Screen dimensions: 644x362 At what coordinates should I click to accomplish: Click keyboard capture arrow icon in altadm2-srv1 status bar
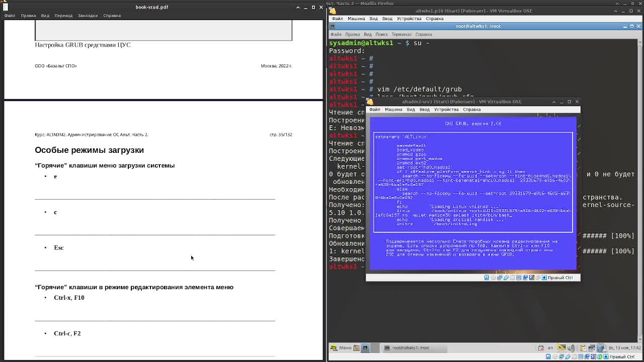(544, 278)
